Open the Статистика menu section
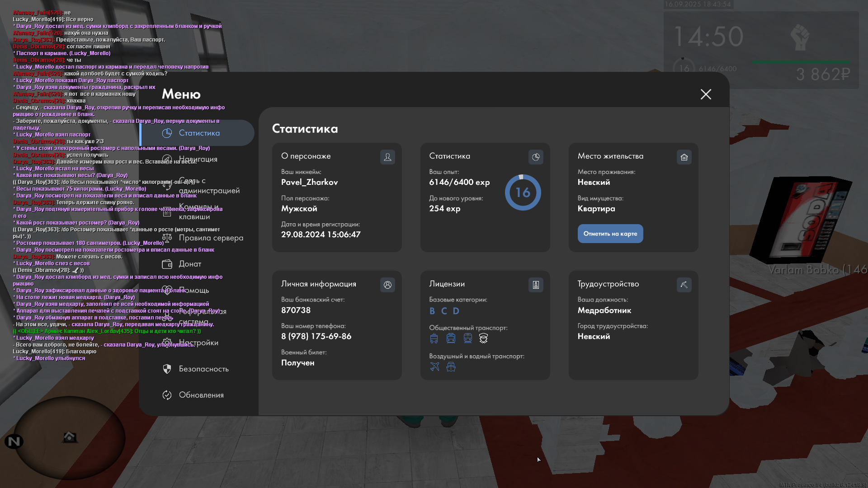Image resolution: width=868 pixels, height=488 pixels. pyautogui.click(x=199, y=133)
